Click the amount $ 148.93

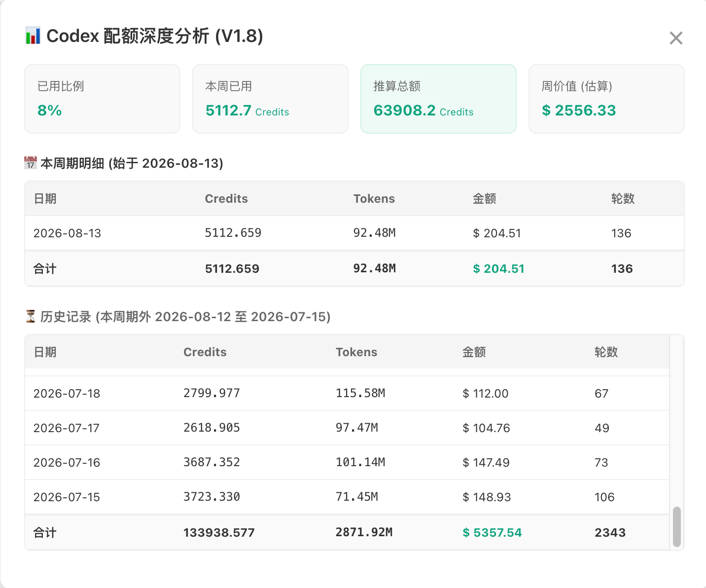pyautogui.click(x=487, y=497)
